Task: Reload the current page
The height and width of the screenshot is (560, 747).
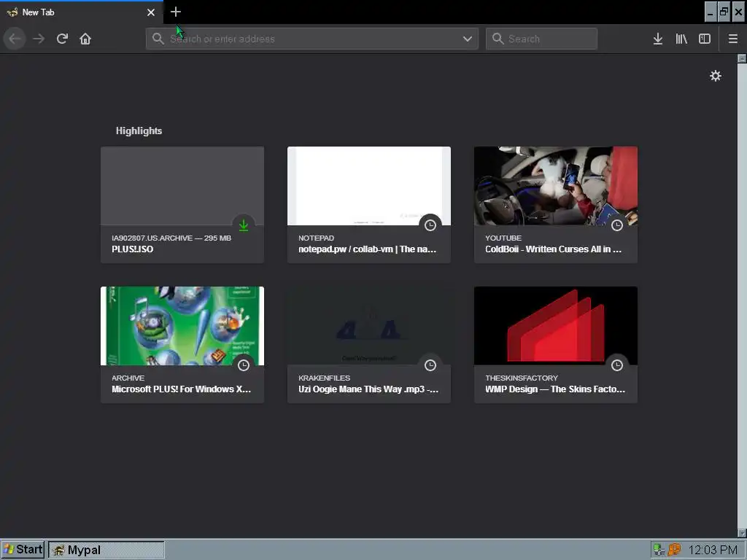Action: pos(62,39)
